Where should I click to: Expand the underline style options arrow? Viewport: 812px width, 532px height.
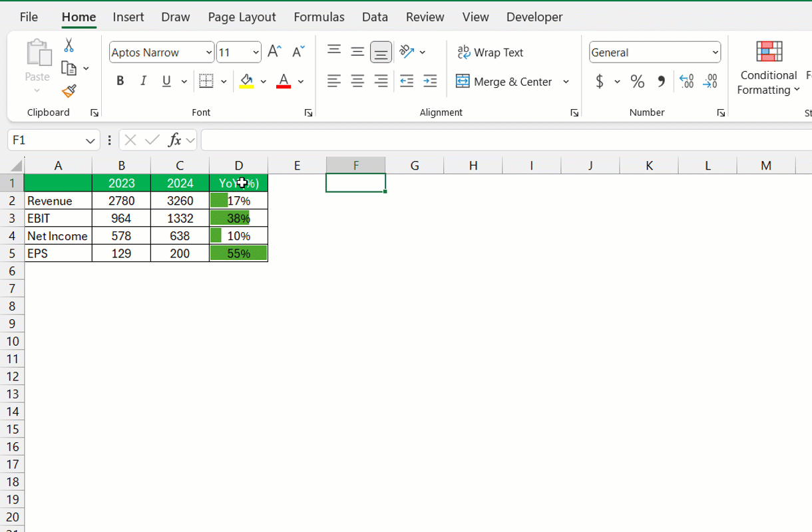pos(184,81)
